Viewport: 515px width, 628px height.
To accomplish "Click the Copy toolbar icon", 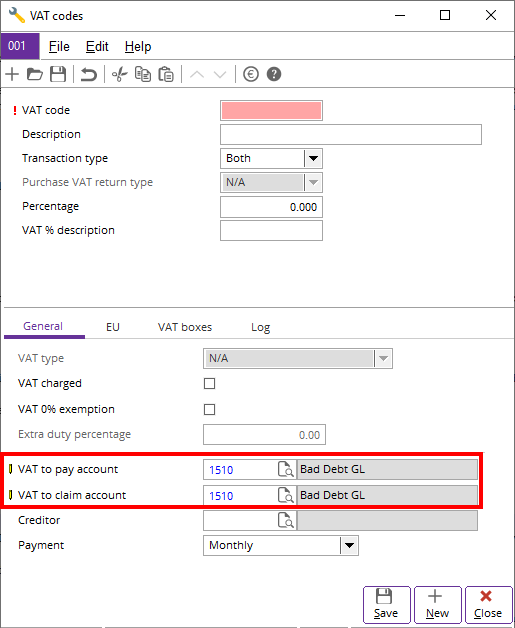I will click(x=143, y=74).
